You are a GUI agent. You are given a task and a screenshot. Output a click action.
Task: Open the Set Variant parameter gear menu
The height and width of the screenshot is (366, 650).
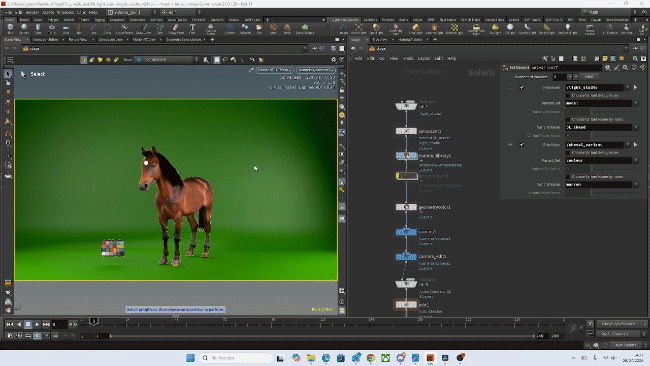coord(608,68)
